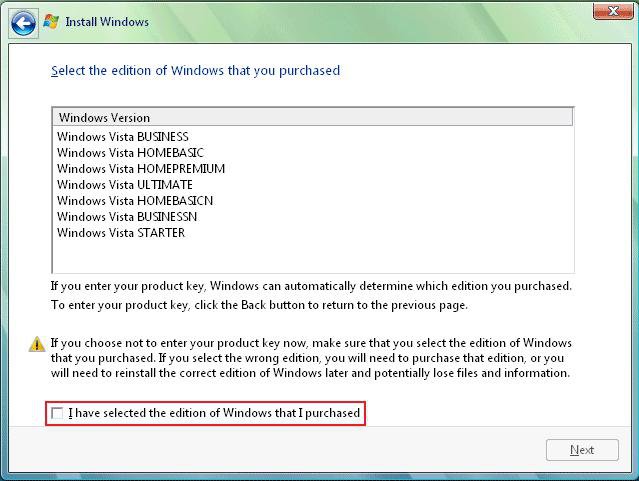Select Windows Vista STARTER edition

(121, 233)
